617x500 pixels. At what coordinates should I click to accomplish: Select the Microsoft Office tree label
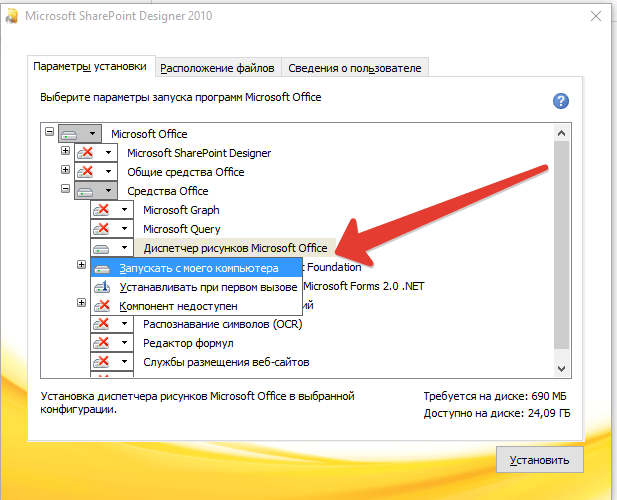tap(149, 134)
